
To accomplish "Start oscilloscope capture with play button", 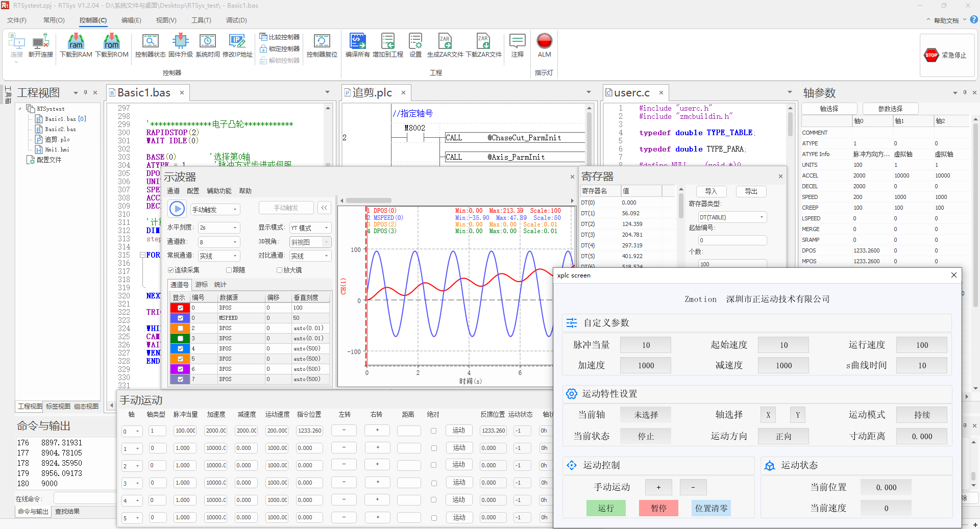I will tap(177, 209).
